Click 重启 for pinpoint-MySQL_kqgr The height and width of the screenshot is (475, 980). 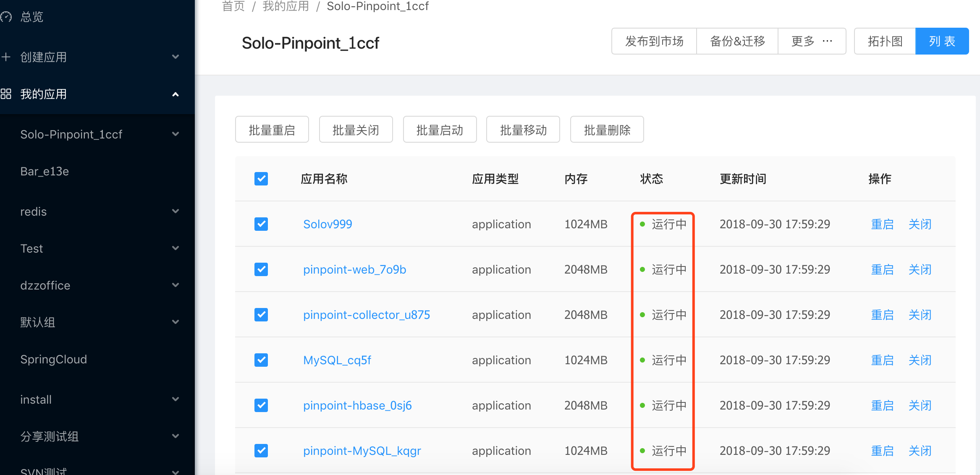pos(882,451)
